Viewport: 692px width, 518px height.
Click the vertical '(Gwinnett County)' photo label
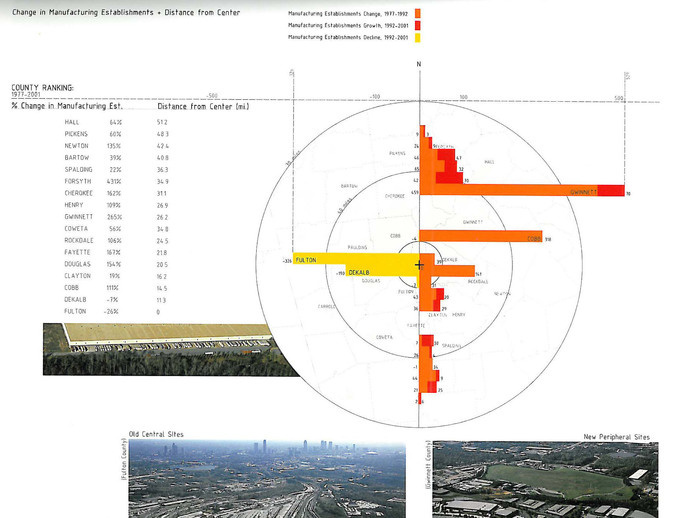point(428,465)
